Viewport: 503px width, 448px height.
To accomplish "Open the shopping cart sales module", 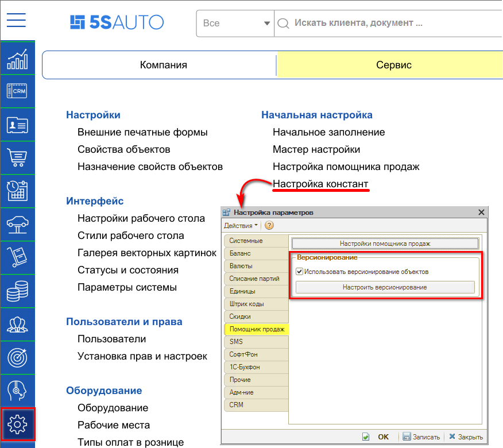I will coord(17,157).
